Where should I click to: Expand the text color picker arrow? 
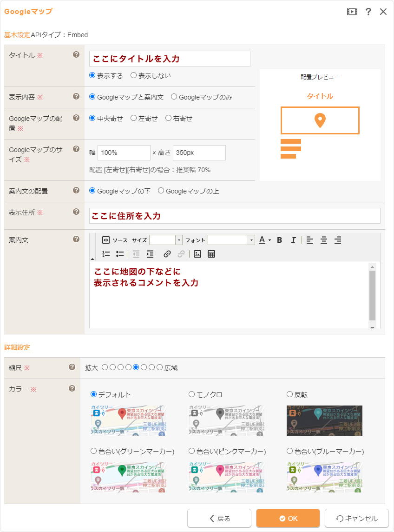(x=269, y=240)
